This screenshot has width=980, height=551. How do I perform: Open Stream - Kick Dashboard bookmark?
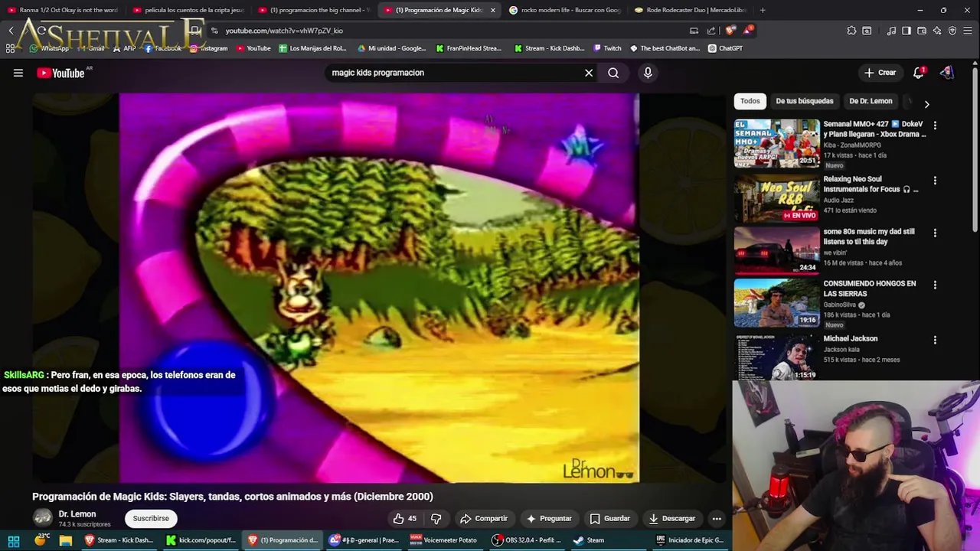point(549,48)
